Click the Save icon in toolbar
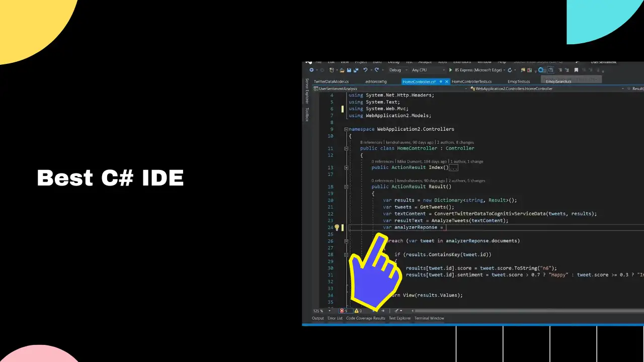The image size is (644, 362). coord(349,70)
